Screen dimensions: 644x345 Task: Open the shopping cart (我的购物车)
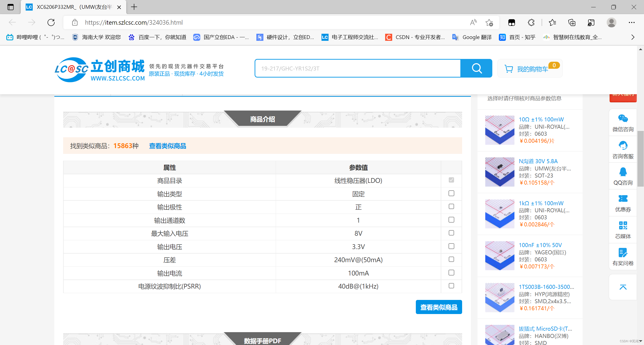click(x=530, y=69)
